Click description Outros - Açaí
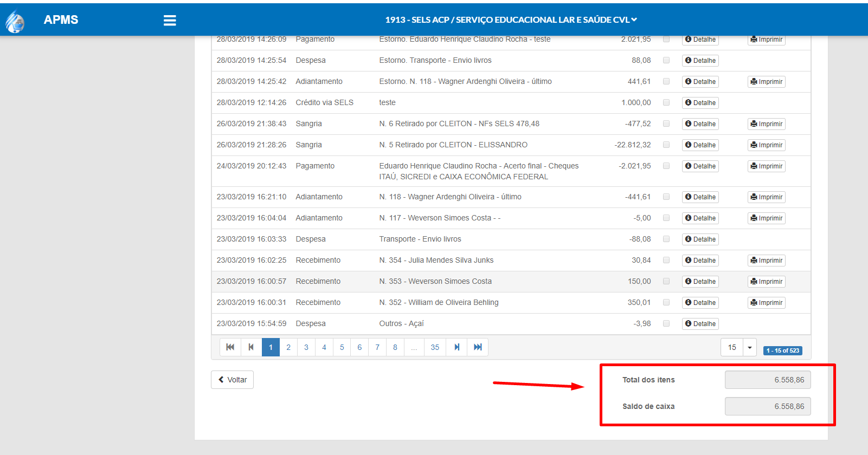This screenshot has width=868, height=455. 401,323
